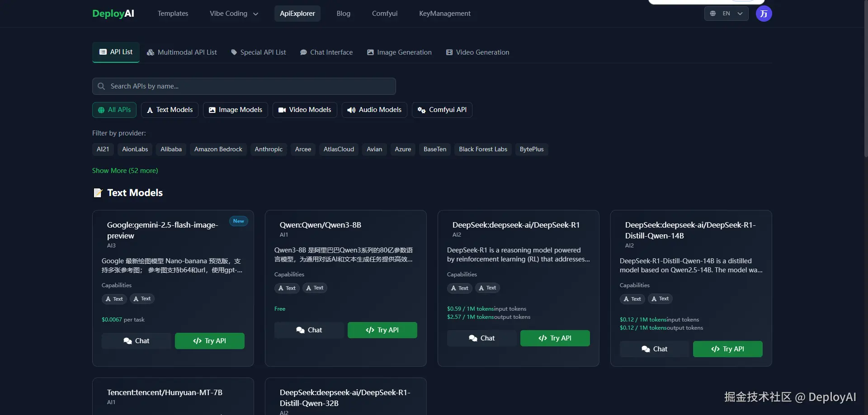
Task: Open the Templates nav item
Action: (173, 14)
